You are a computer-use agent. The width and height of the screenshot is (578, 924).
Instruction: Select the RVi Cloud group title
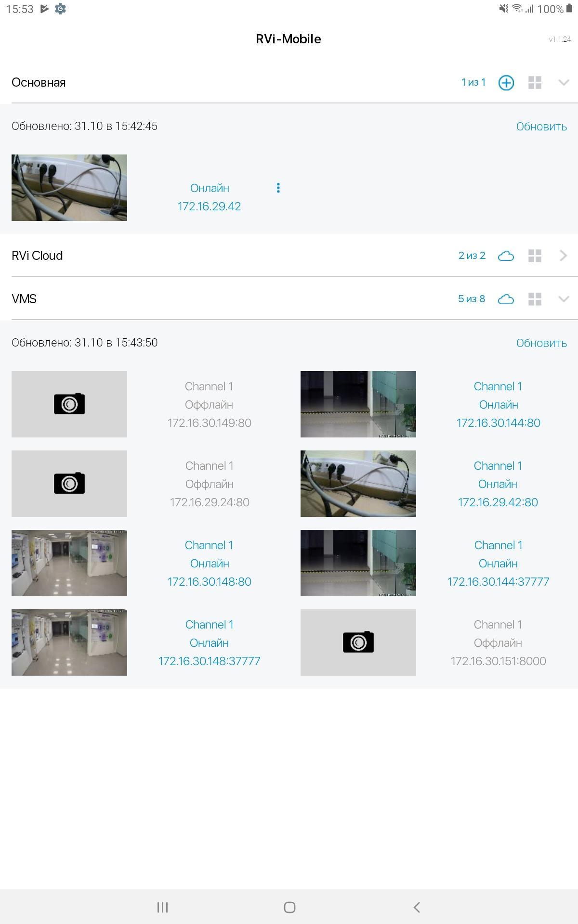coord(37,256)
